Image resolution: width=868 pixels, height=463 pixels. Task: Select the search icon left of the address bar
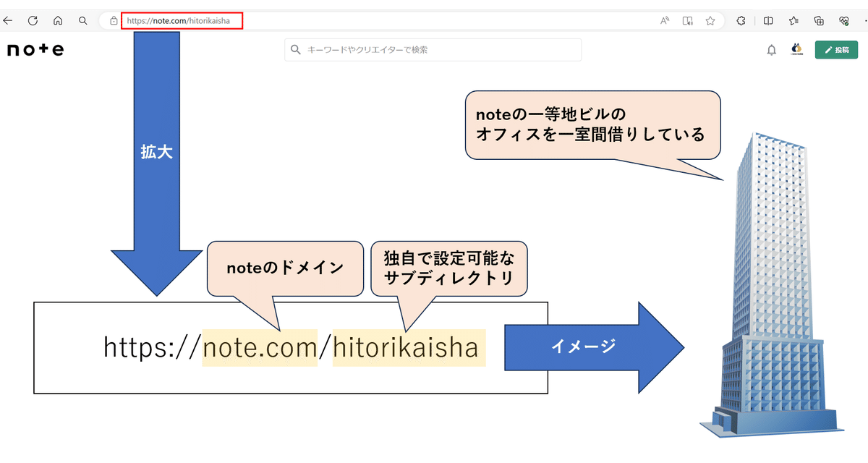click(x=82, y=20)
